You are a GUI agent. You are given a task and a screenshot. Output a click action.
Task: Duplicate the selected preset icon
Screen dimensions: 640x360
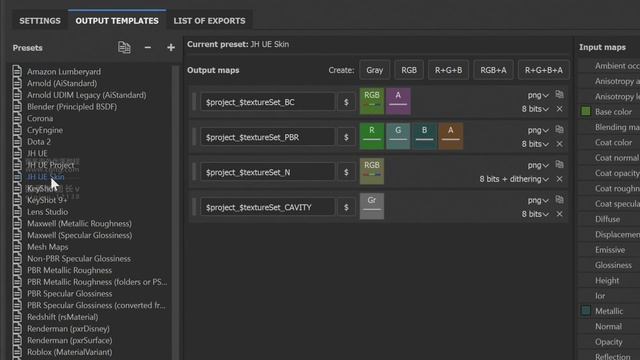pyautogui.click(x=124, y=48)
